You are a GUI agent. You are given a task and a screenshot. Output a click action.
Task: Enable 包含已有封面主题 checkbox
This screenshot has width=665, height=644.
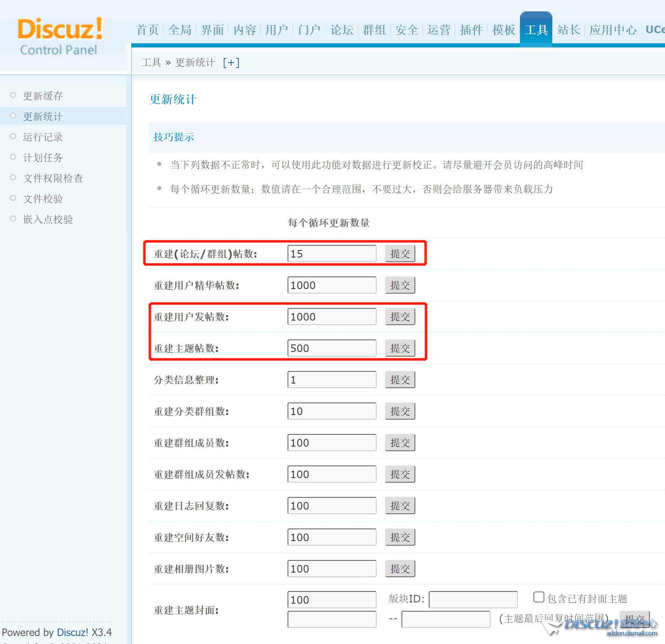(x=538, y=597)
